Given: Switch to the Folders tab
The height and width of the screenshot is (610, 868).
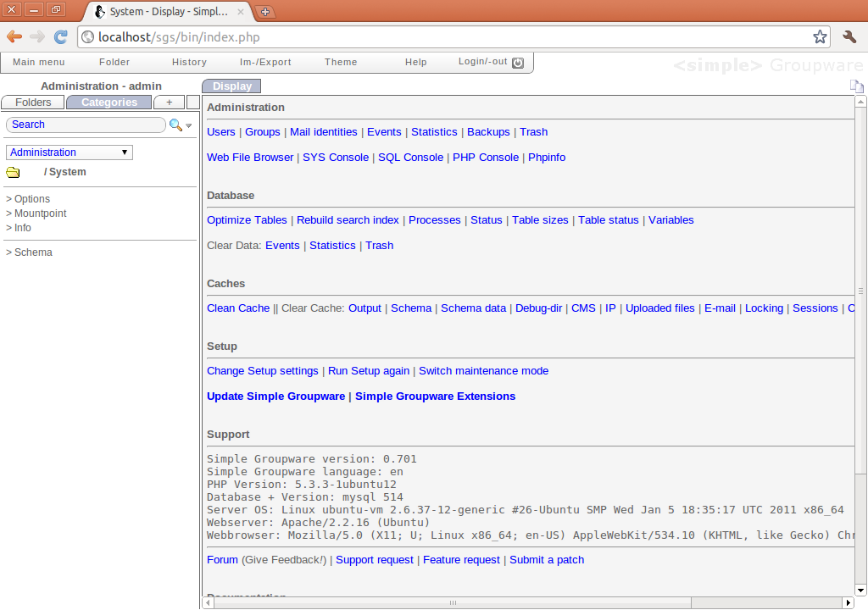Looking at the screenshot, I should pos(33,103).
